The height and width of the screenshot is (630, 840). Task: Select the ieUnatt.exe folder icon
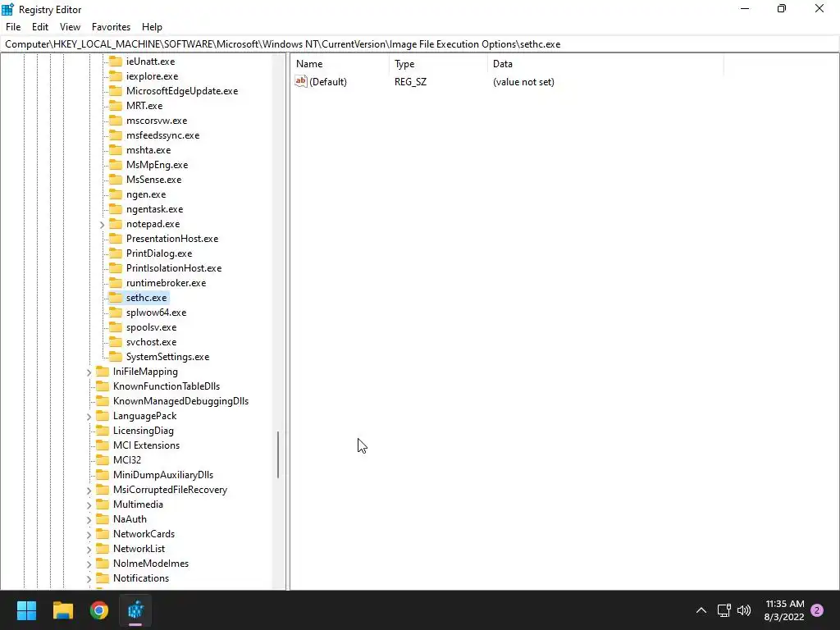[x=116, y=61]
